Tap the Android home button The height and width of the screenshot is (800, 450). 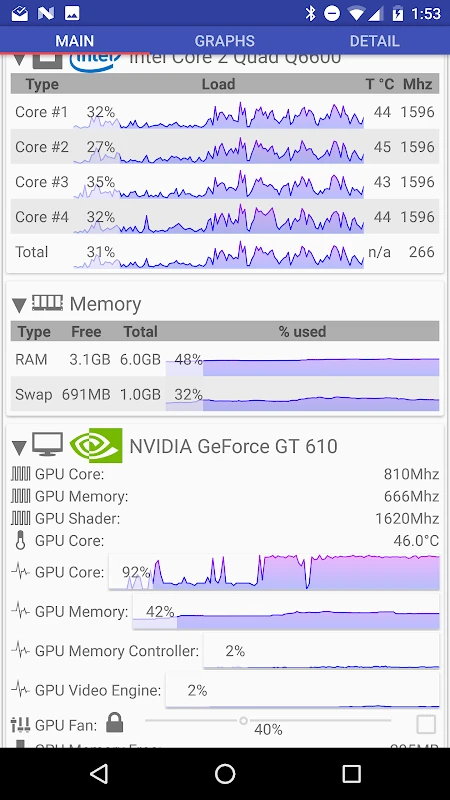(225, 774)
